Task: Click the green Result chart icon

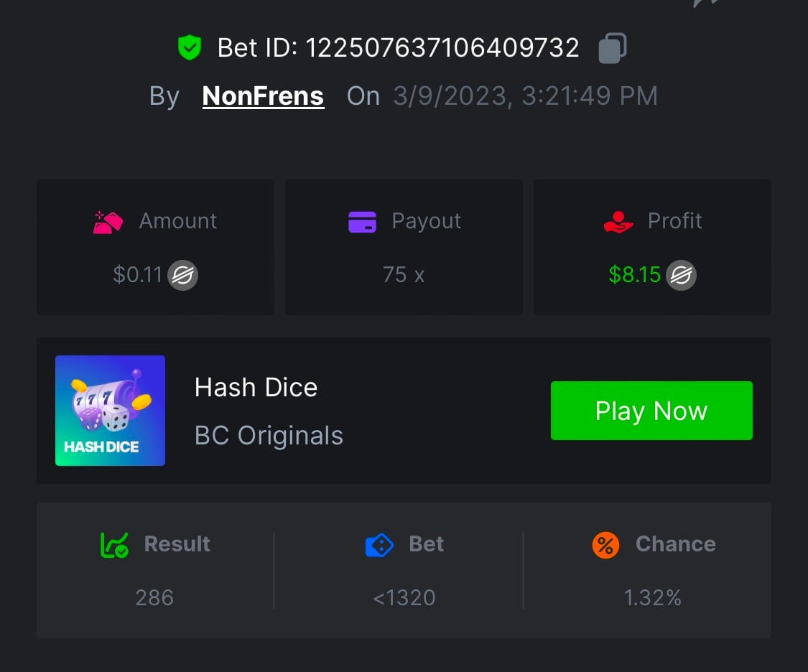Action: tap(114, 545)
